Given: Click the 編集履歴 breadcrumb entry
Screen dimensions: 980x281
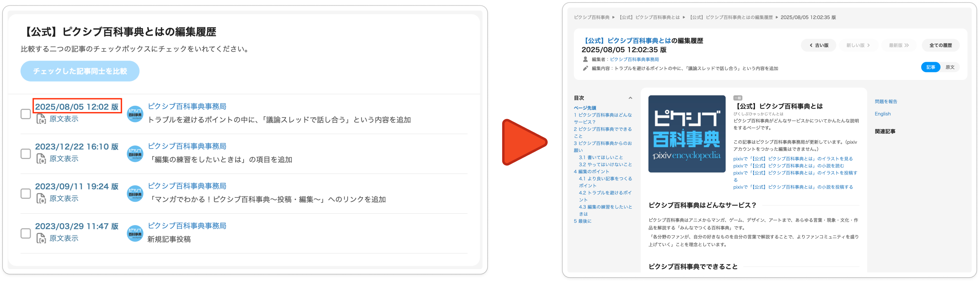Looking at the screenshot, I should click(730, 17).
